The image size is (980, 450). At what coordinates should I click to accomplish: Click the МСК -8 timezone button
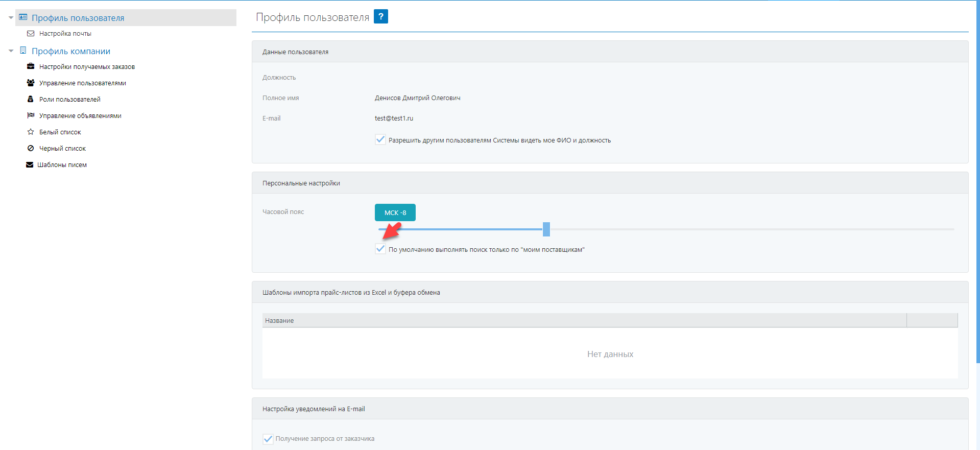point(395,212)
